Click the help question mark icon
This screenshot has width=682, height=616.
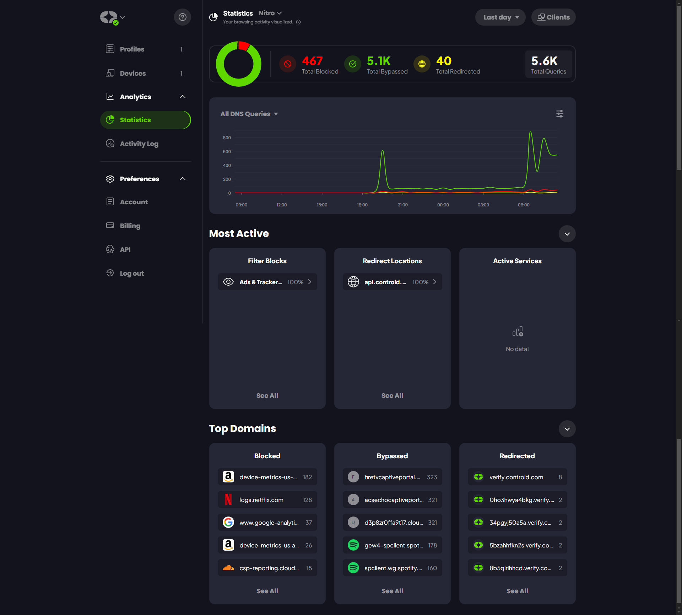tap(182, 17)
